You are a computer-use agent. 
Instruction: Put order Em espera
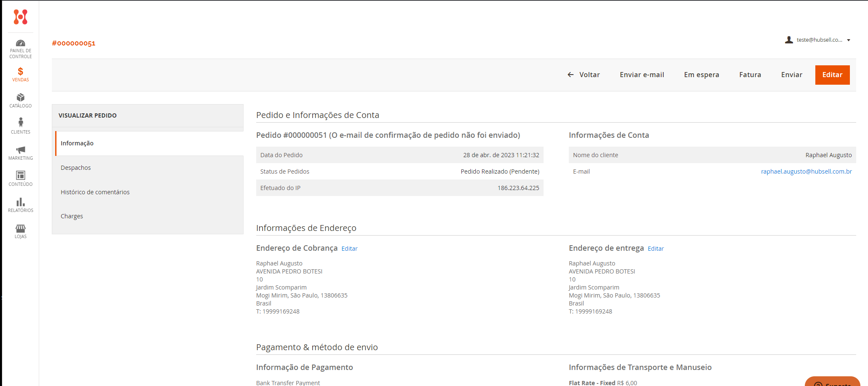click(x=702, y=75)
